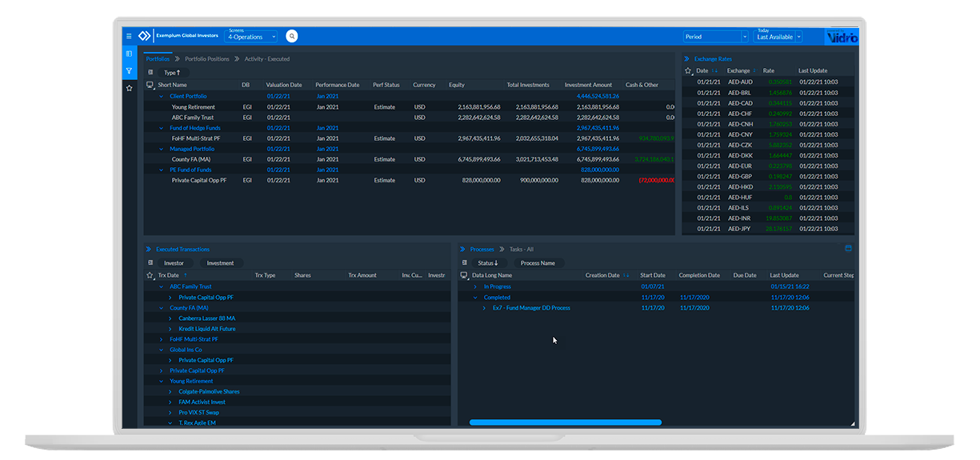Open the sidebar layout panel icon
This screenshot has height=460, width=980.
pyautogui.click(x=129, y=54)
